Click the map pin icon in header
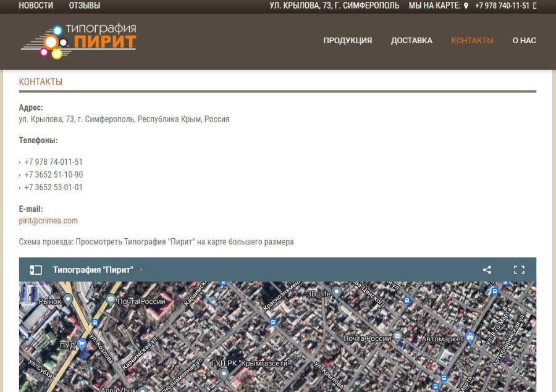Image resolution: width=556 pixels, height=392 pixels. tap(466, 6)
